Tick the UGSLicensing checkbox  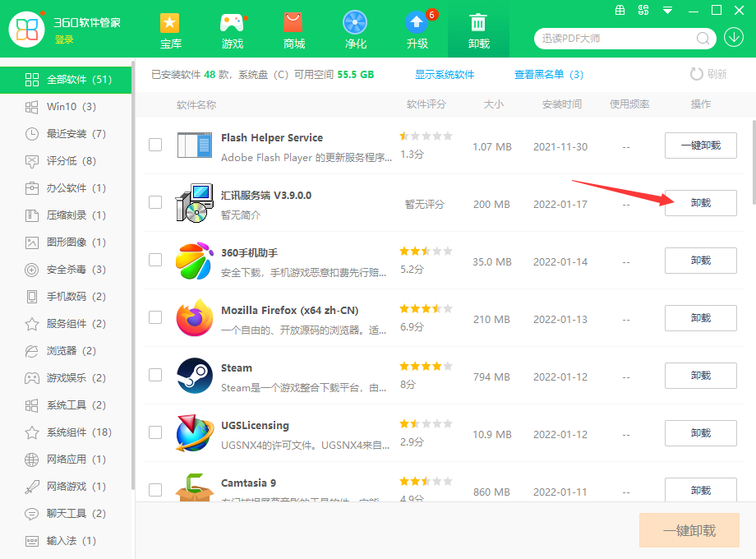(x=155, y=432)
